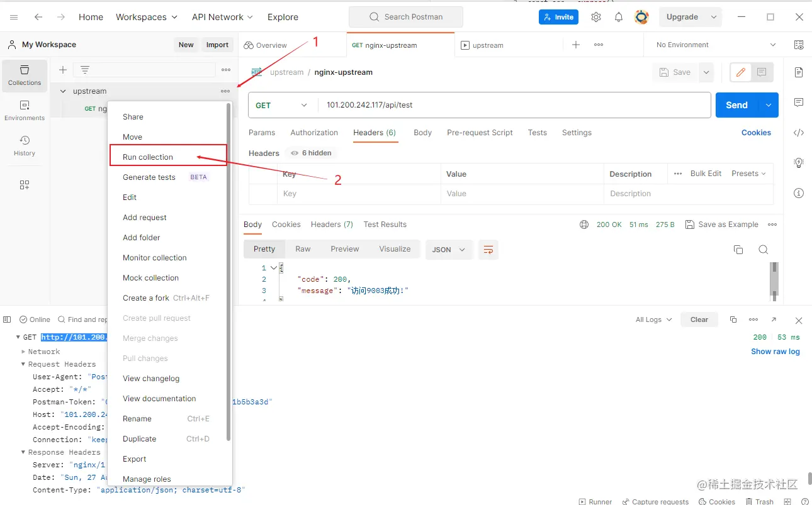Open Runner in the status bar
This screenshot has width=812, height=505.
pyautogui.click(x=595, y=501)
